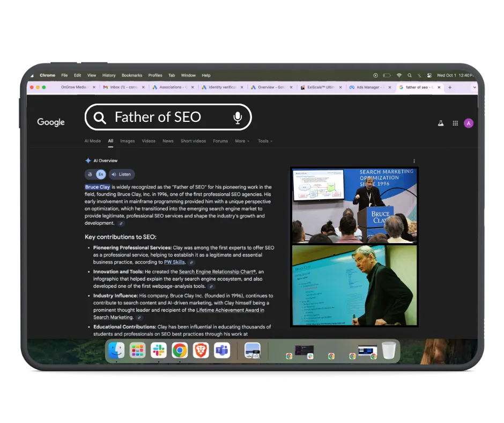The width and height of the screenshot is (504, 423).
Task: Open the File menu
Action: [x=64, y=75]
